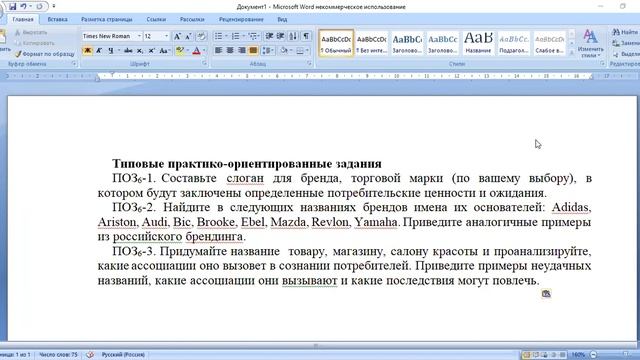Toggle strikethrough formatting

click(x=128, y=51)
